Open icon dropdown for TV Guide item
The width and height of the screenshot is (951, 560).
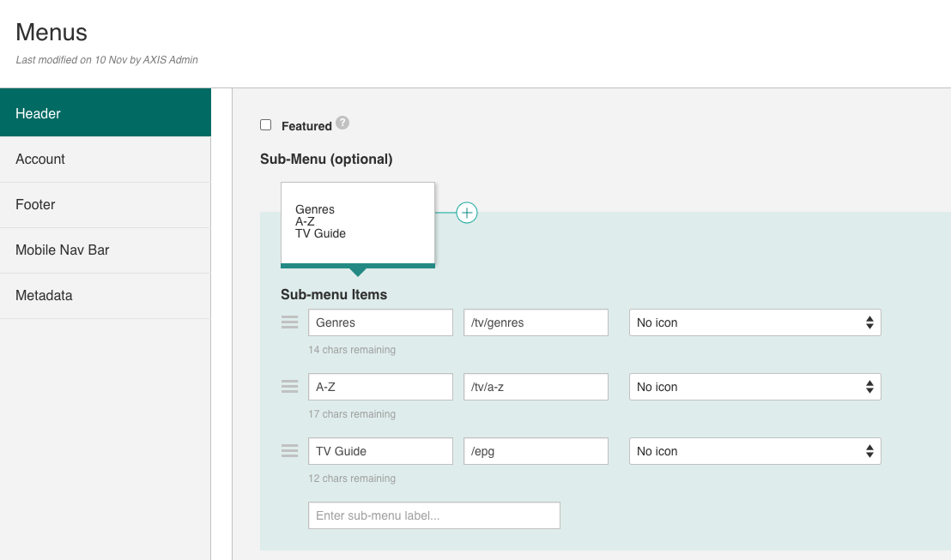pos(755,451)
